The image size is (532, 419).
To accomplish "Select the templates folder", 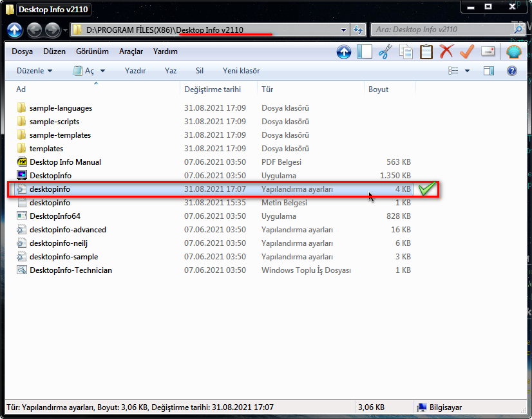I will click(214, 149).
